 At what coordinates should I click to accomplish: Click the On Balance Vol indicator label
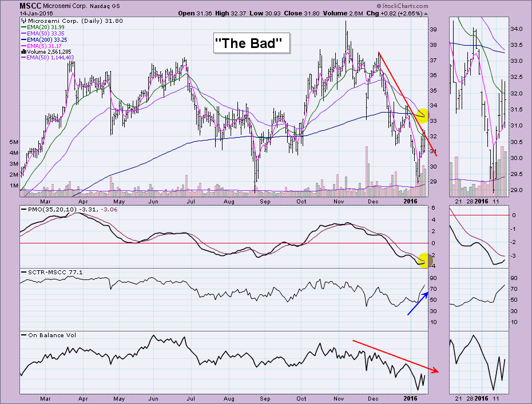49,335
